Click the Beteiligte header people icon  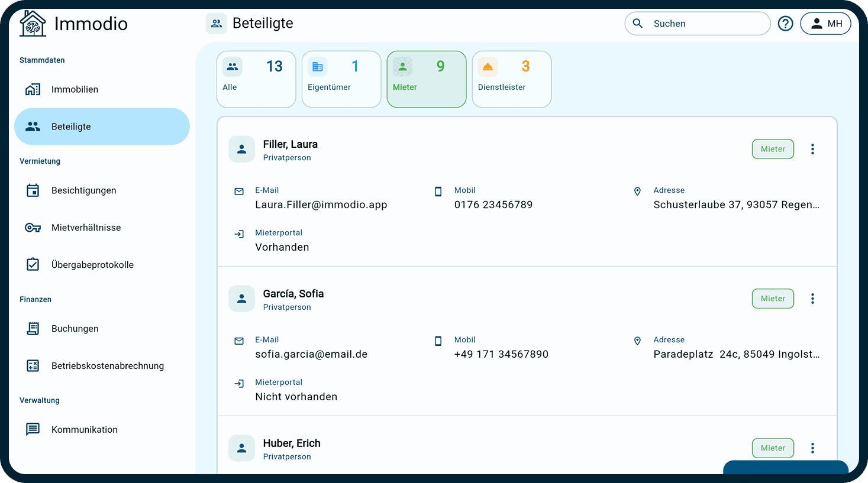[217, 24]
